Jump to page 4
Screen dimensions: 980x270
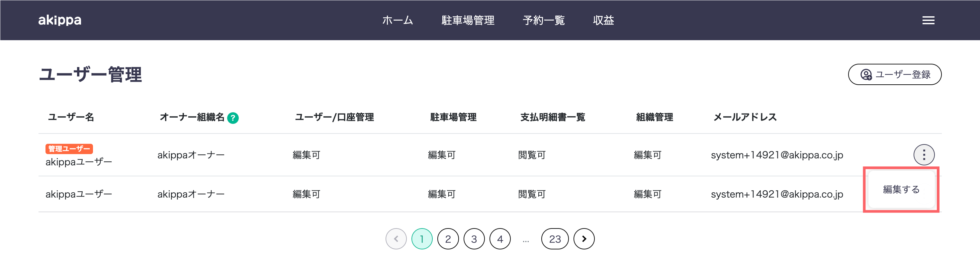pos(500,239)
